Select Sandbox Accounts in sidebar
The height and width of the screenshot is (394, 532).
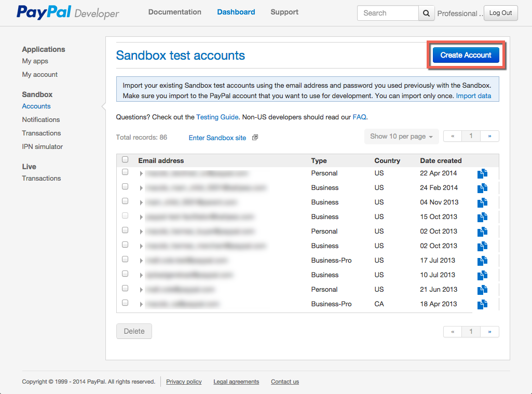pos(36,106)
